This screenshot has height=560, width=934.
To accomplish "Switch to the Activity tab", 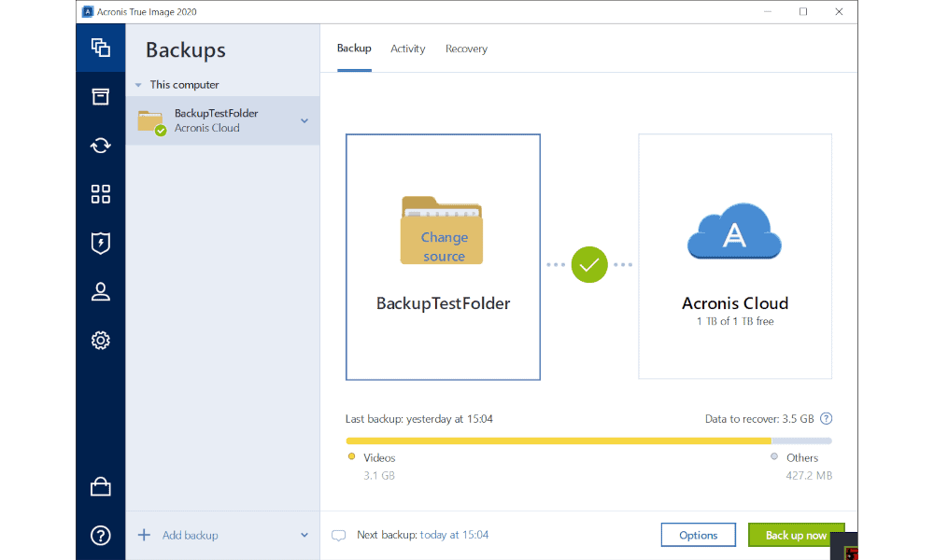I will pos(408,49).
